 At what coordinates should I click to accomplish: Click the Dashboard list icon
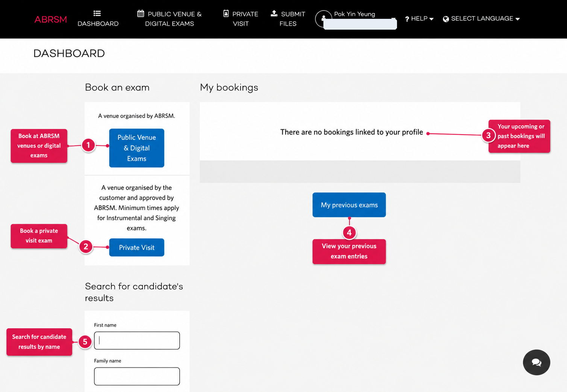pos(97,14)
